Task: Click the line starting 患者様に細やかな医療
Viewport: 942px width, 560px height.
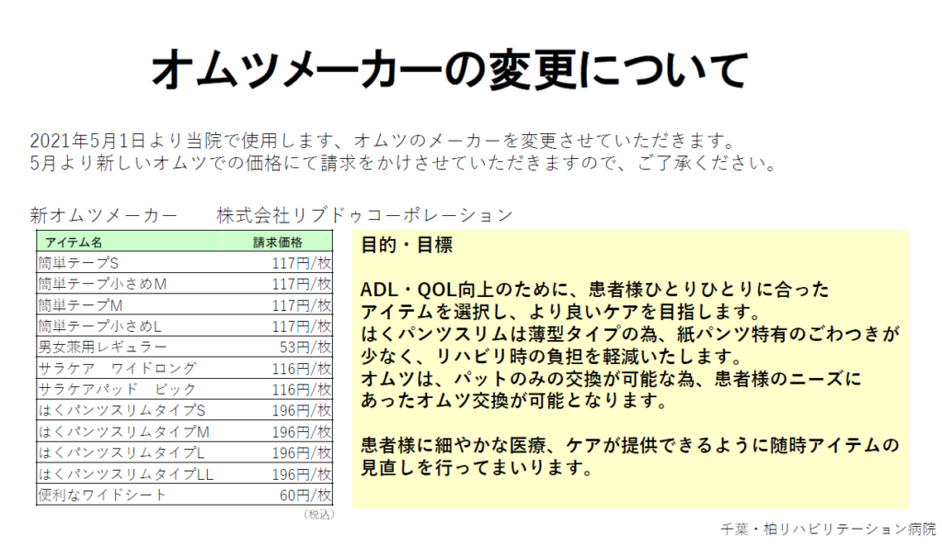Action: pyautogui.click(x=630, y=445)
